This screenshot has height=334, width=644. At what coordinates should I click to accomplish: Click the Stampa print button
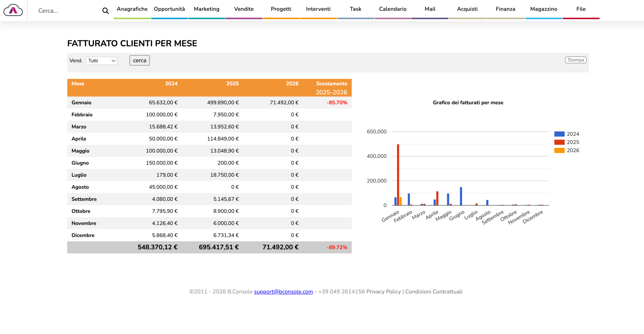[576, 60]
